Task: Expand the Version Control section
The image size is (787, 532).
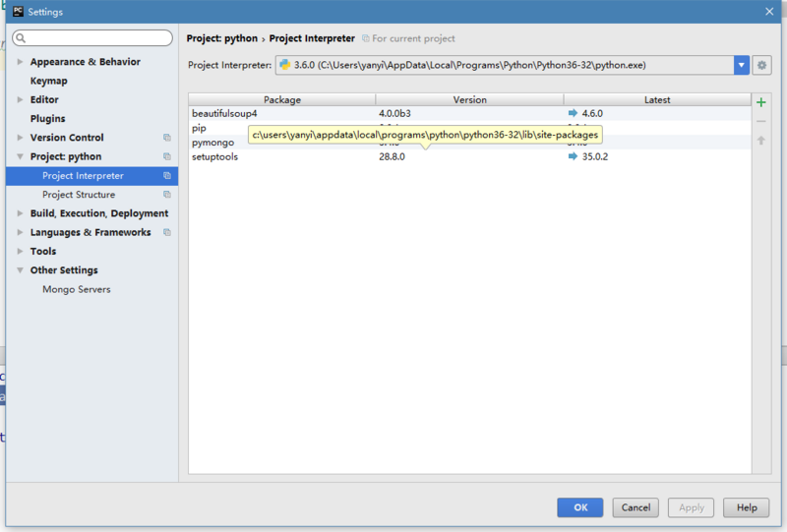Action: (20, 138)
